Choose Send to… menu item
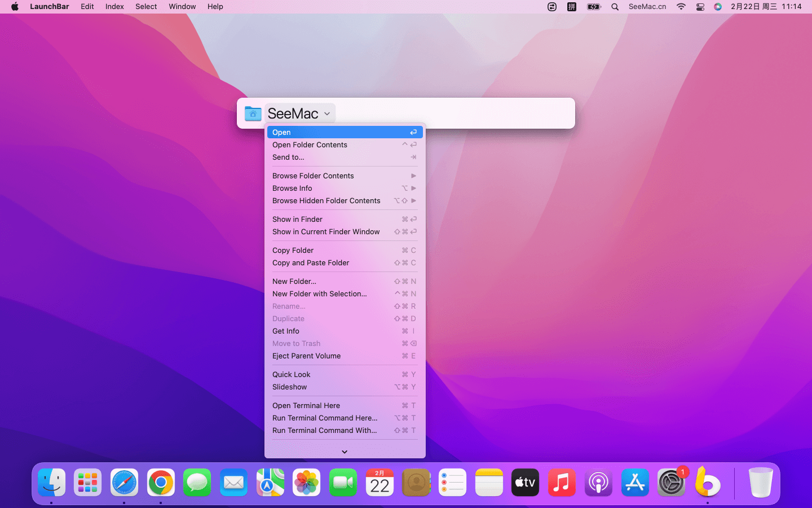The height and width of the screenshot is (508, 812). tap(345, 157)
